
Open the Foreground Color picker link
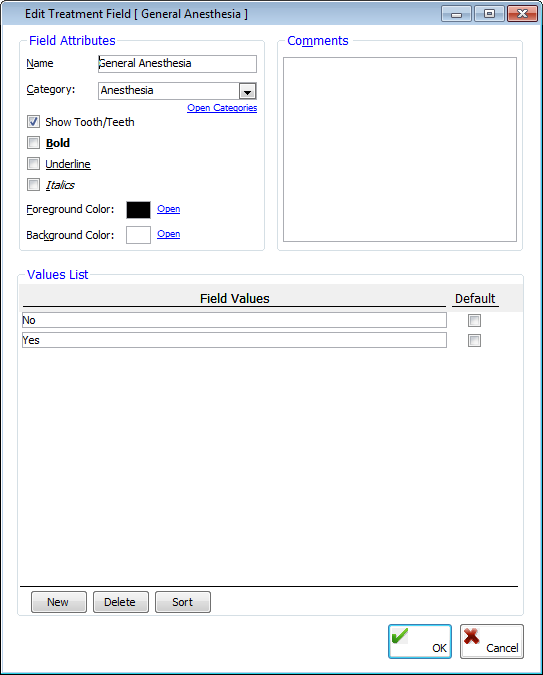pos(168,209)
